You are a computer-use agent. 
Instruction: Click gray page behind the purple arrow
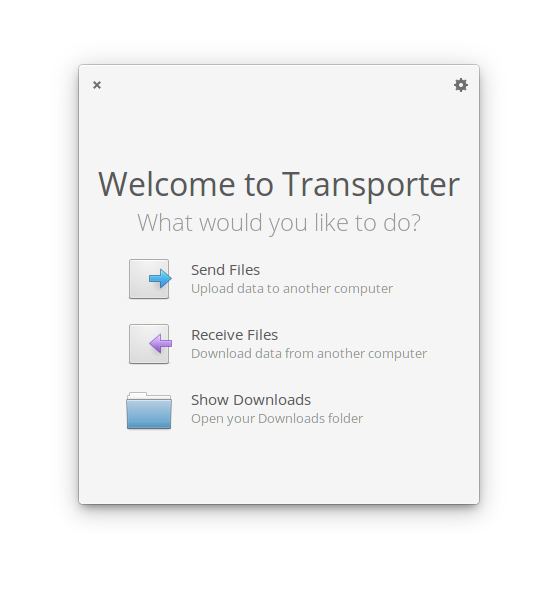click(139, 344)
